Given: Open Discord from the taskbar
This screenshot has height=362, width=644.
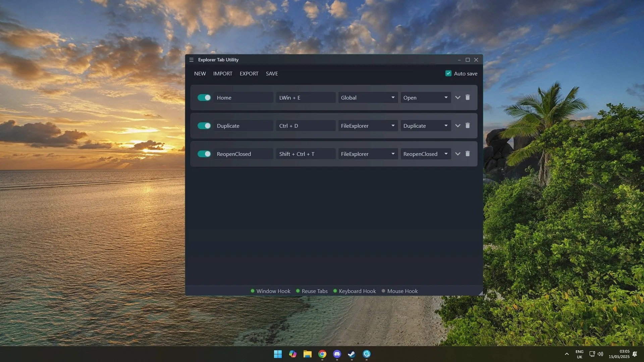Looking at the screenshot, I should [x=337, y=354].
